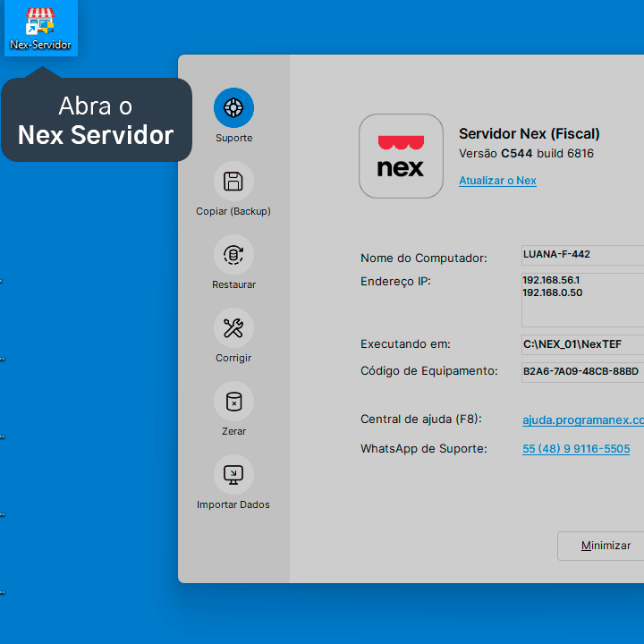Click the Código de Equipamento label

coord(428,371)
